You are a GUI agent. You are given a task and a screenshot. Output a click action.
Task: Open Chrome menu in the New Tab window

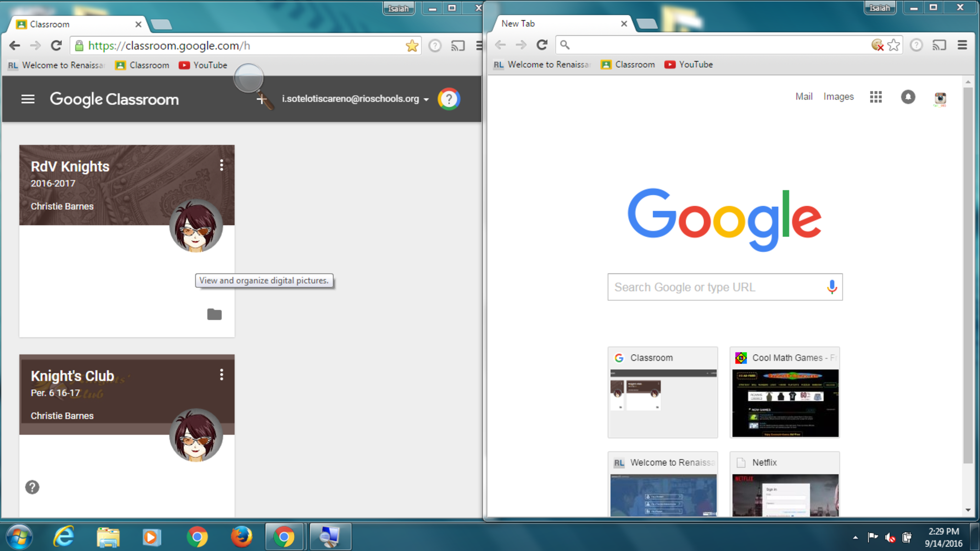[962, 45]
